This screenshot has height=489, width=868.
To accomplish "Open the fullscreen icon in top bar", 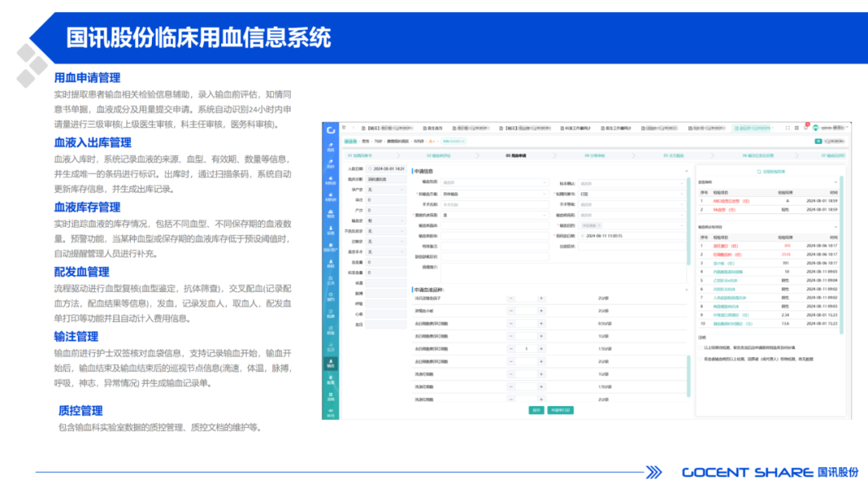I will click(x=787, y=128).
